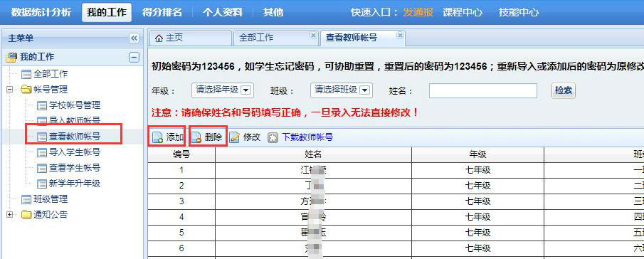
Task: Select table row numbered 2
Action: (396, 186)
